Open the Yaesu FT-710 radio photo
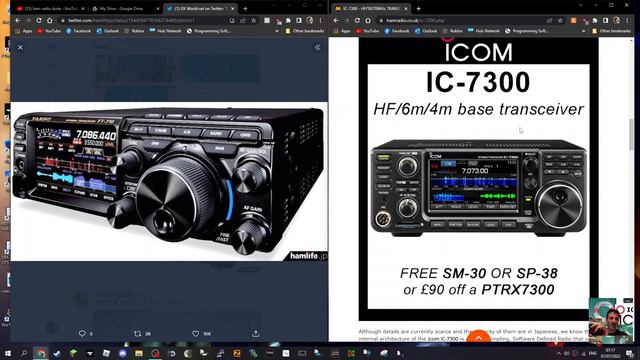Image resolution: width=640 pixels, height=360 pixels. [169, 182]
